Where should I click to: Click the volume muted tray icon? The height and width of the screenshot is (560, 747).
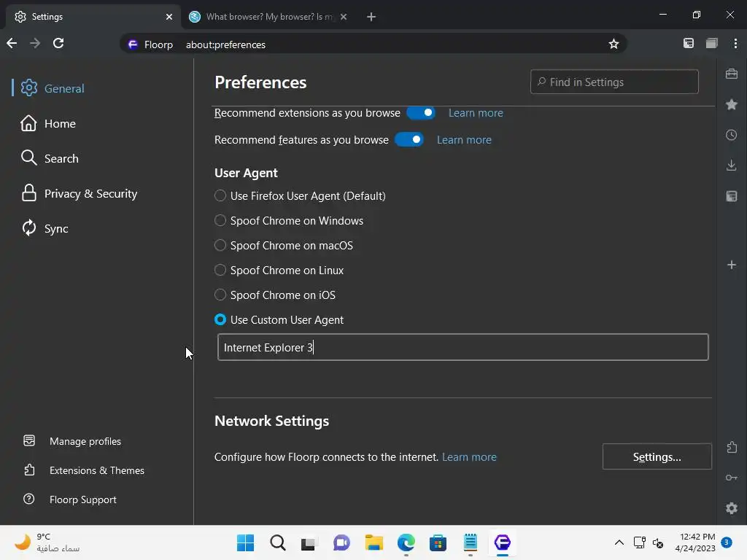pyautogui.click(x=658, y=542)
